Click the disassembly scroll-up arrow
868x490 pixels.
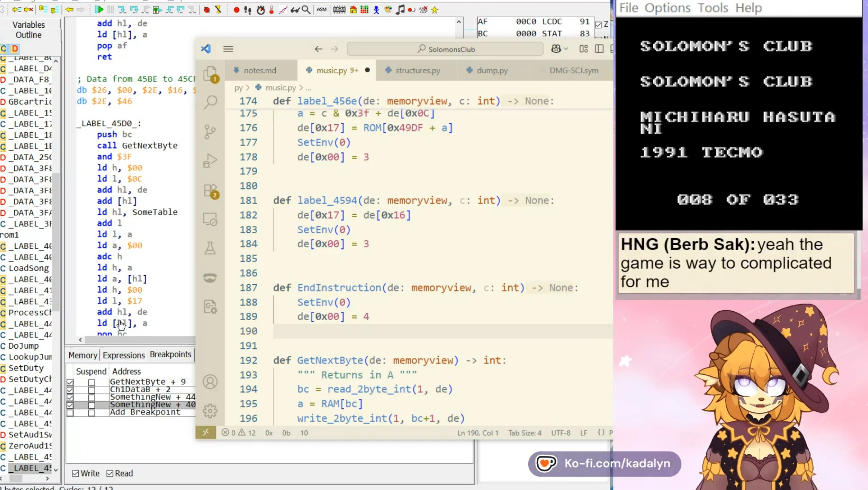(459, 22)
